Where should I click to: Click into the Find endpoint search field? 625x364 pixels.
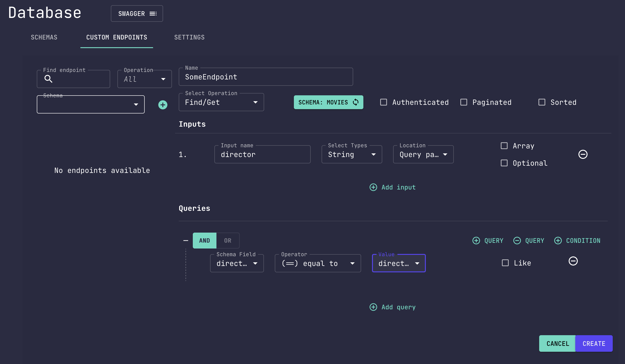(73, 79)
